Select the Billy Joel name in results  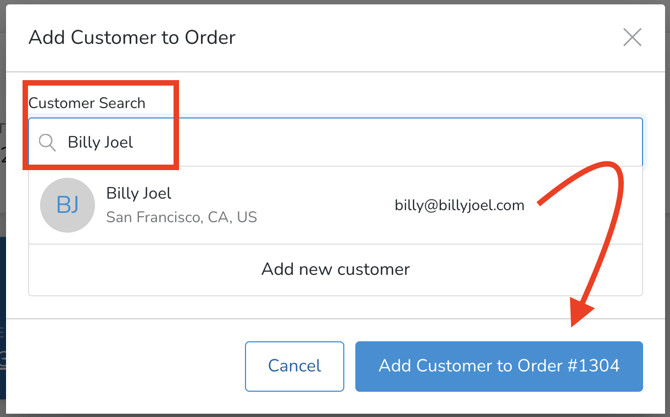pyautogui.click(x=138, y=194)
